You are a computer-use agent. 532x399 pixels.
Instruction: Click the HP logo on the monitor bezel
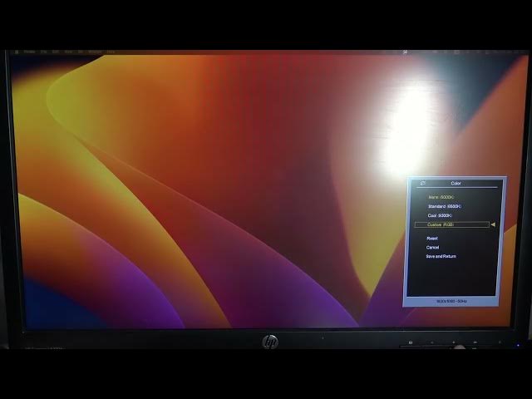[270, 342]
